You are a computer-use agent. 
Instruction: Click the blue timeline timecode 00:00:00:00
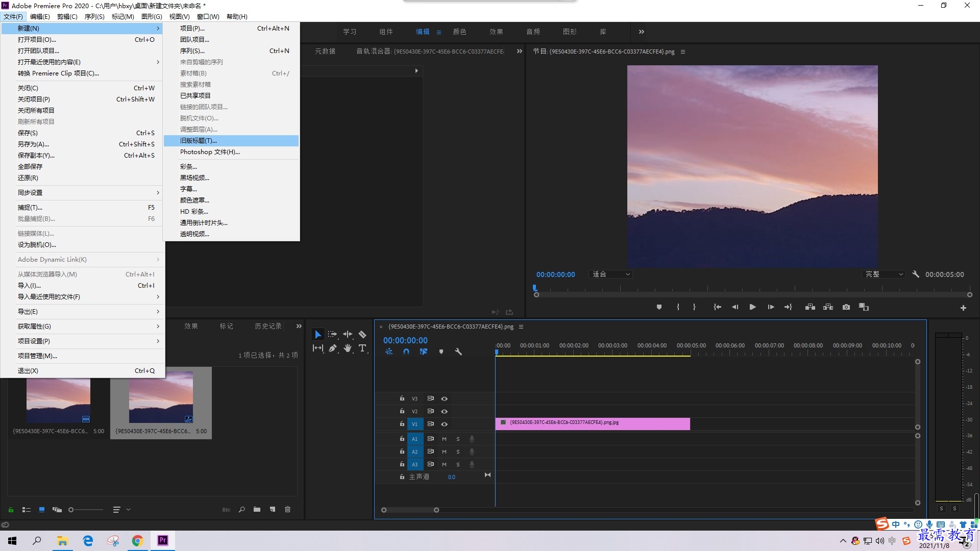(405, 340)
